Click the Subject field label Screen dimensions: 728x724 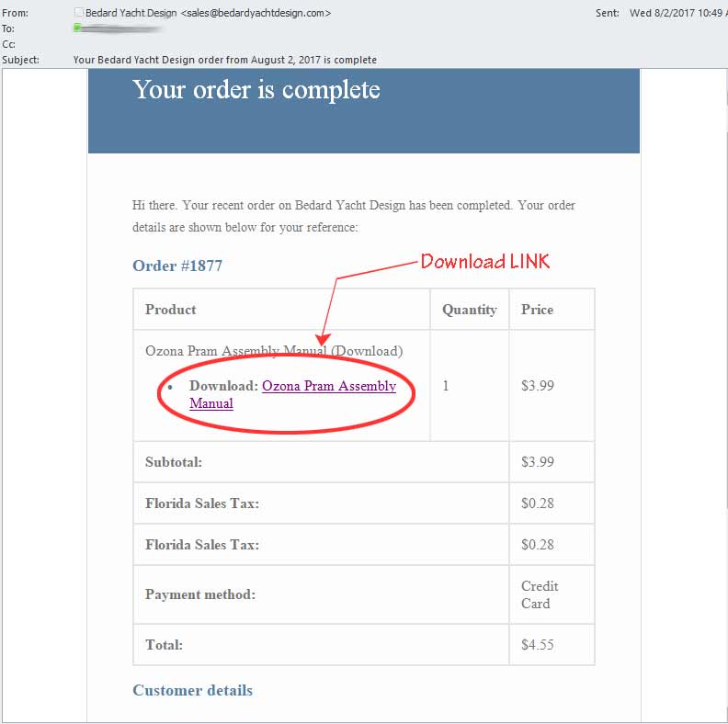click(x=20, y=60)
